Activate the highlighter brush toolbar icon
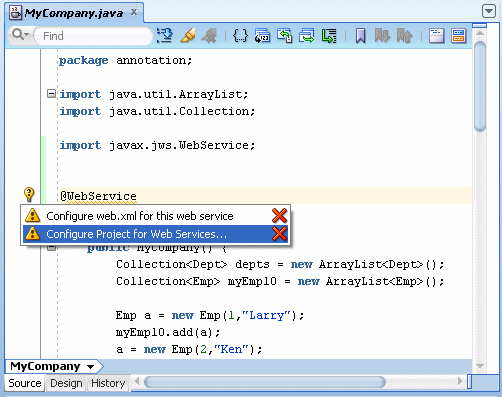This screenshot has width=502, height=397. [x=187, y=35]
